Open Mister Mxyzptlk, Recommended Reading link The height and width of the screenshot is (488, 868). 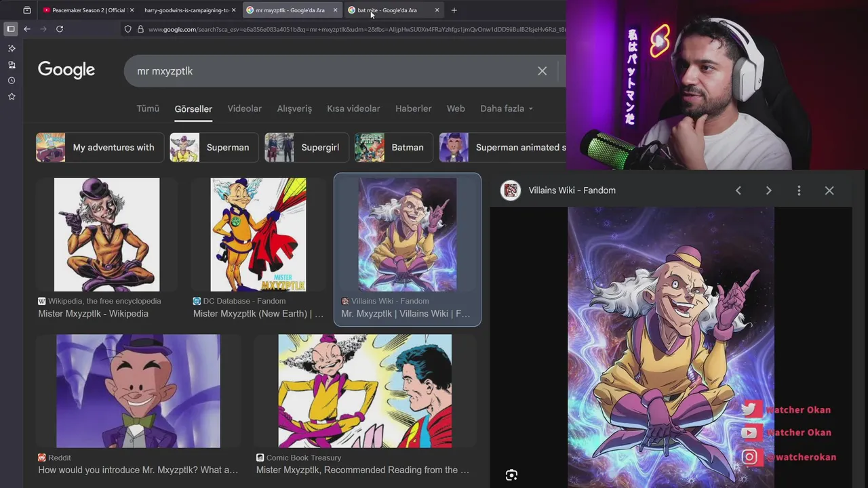click(363, 470)
